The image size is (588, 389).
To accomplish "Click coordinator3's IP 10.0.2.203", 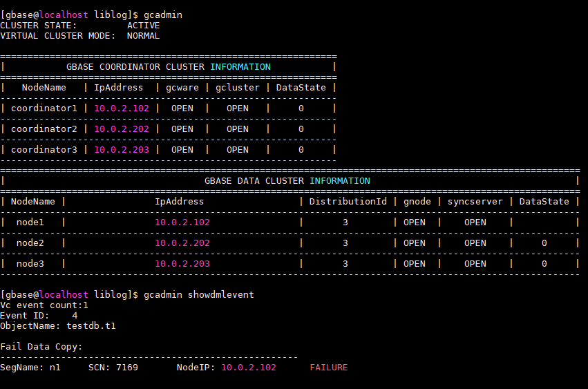I will click(x=122, y=150).
